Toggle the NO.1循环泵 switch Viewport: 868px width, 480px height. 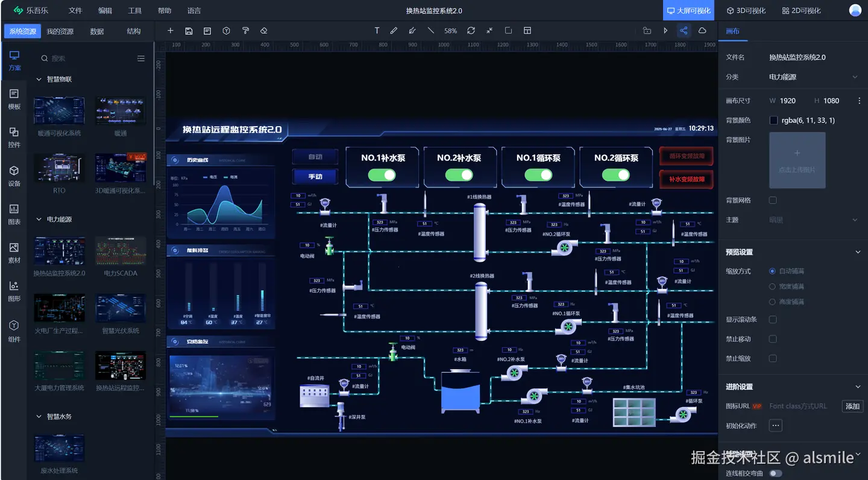[x=538, y=175]
